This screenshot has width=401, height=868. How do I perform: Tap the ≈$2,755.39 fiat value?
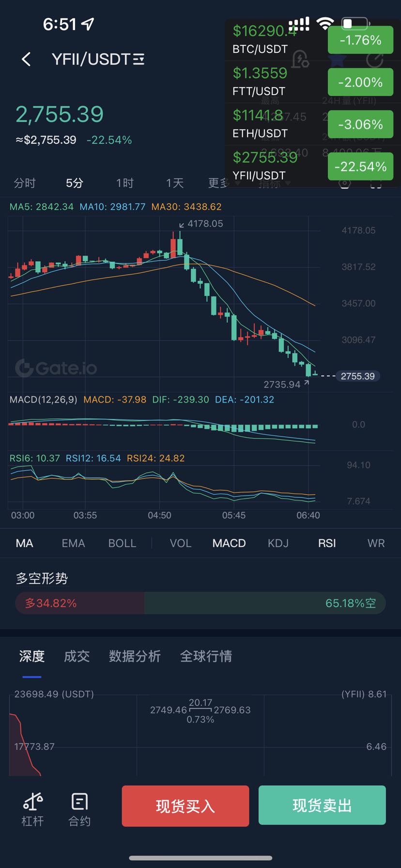(x=46, y=140)
